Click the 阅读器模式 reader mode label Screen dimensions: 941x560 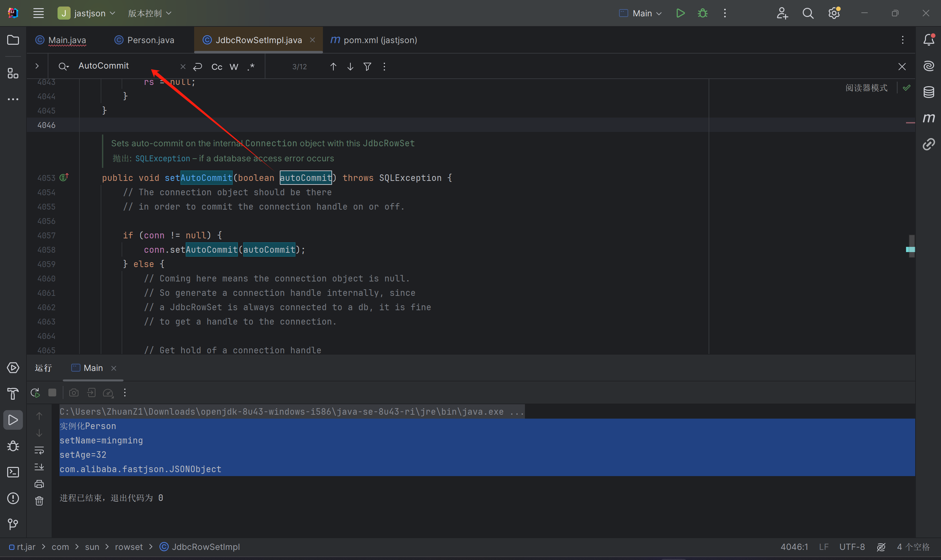(866, 88)
